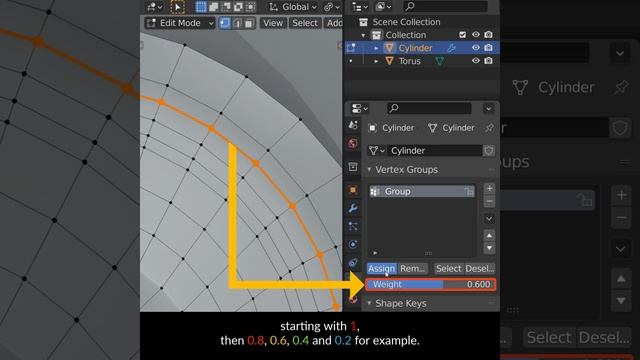Open vertex group specials chevron menu
Screen dimensions: 640x360
click(489, 219)
